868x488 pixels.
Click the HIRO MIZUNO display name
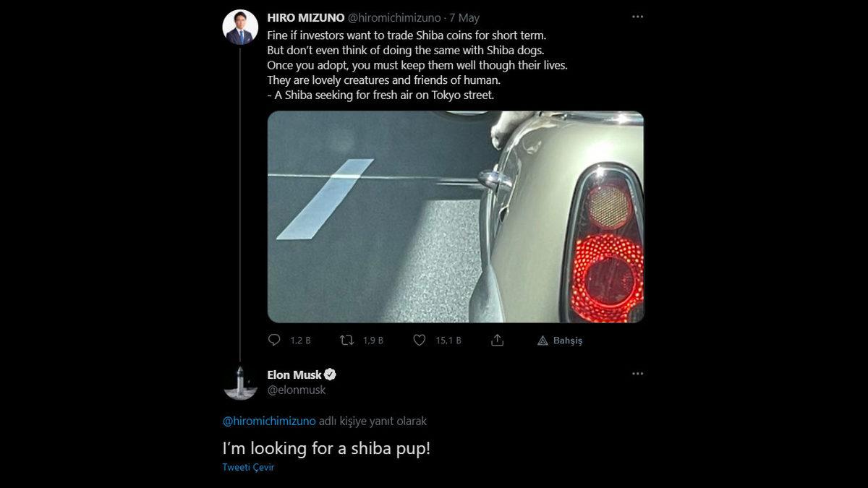[x=305, y=18]
